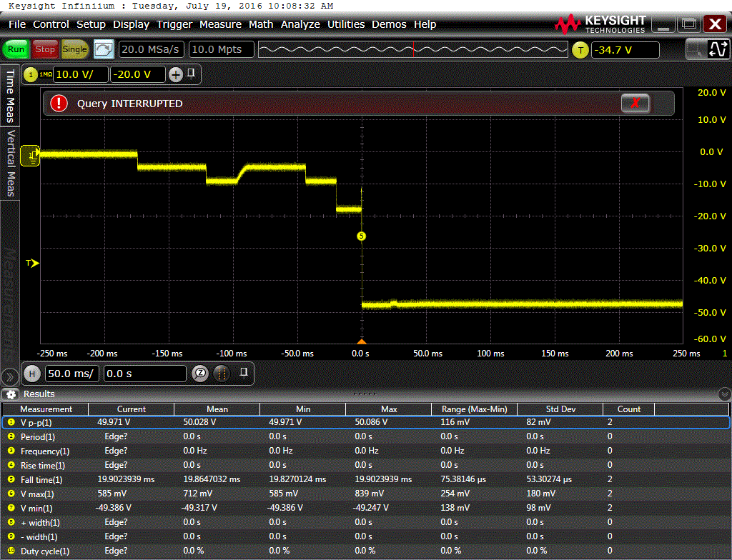Click the Results panel drag handle dots
732x560 pixels.
point(365,394)
